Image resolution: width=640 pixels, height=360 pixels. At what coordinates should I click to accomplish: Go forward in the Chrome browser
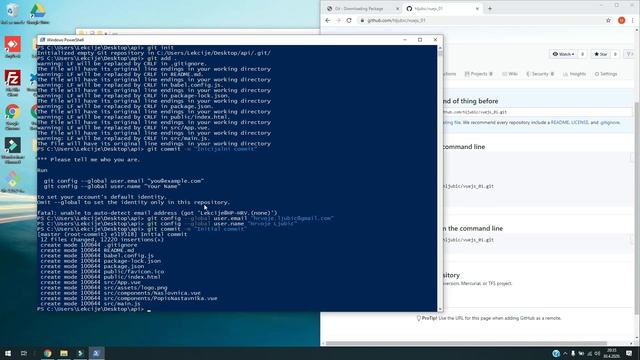point(338,20)
